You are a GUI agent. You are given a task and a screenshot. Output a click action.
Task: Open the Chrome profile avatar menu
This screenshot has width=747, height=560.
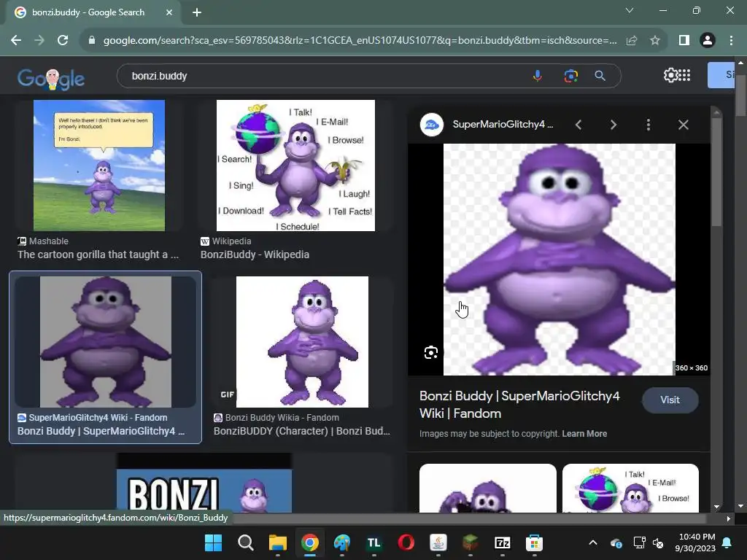708,41
